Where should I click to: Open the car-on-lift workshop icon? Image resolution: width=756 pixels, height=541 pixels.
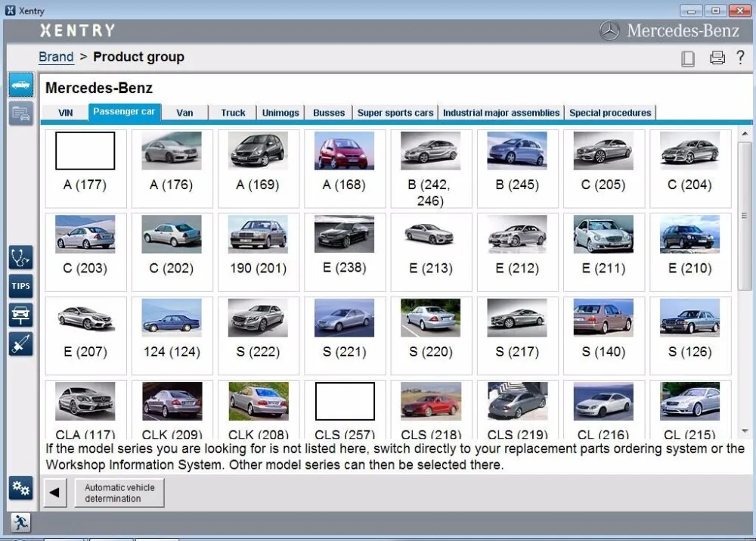click(x=20, y=315)
